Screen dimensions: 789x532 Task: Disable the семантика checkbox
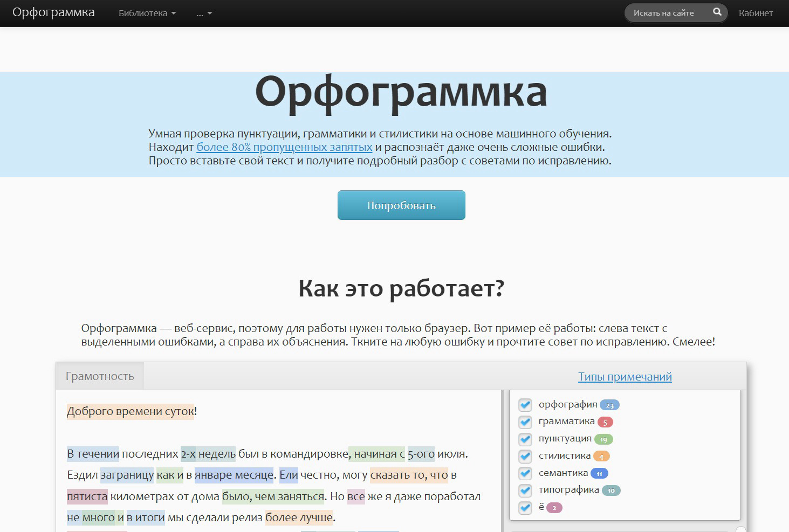(525, 474)
